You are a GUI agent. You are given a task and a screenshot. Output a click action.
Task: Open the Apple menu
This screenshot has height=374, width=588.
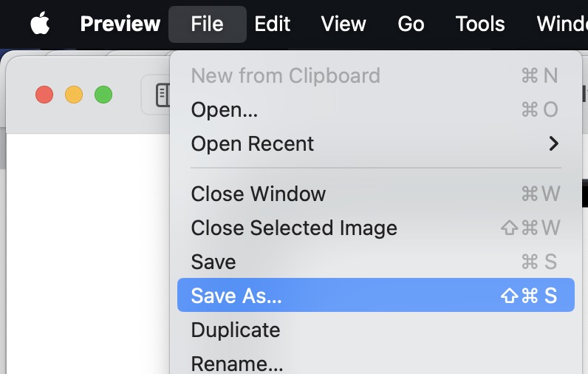coord(40,24)
